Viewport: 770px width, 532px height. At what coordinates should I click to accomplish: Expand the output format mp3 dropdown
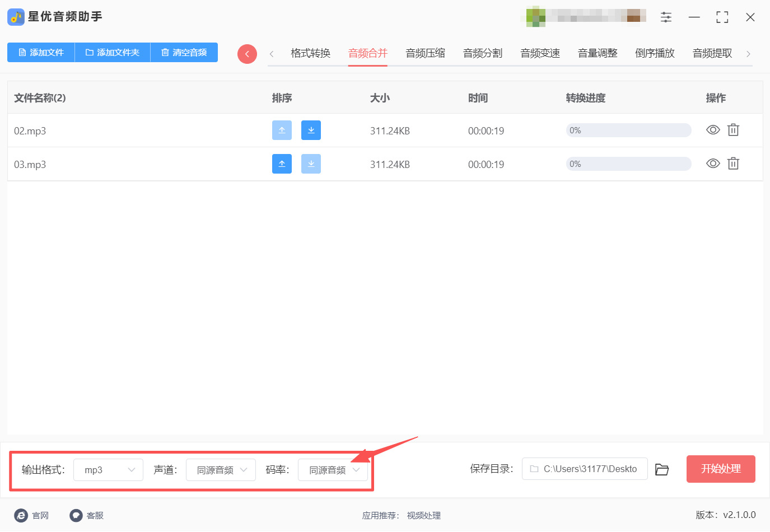click(x=108, y=470)
